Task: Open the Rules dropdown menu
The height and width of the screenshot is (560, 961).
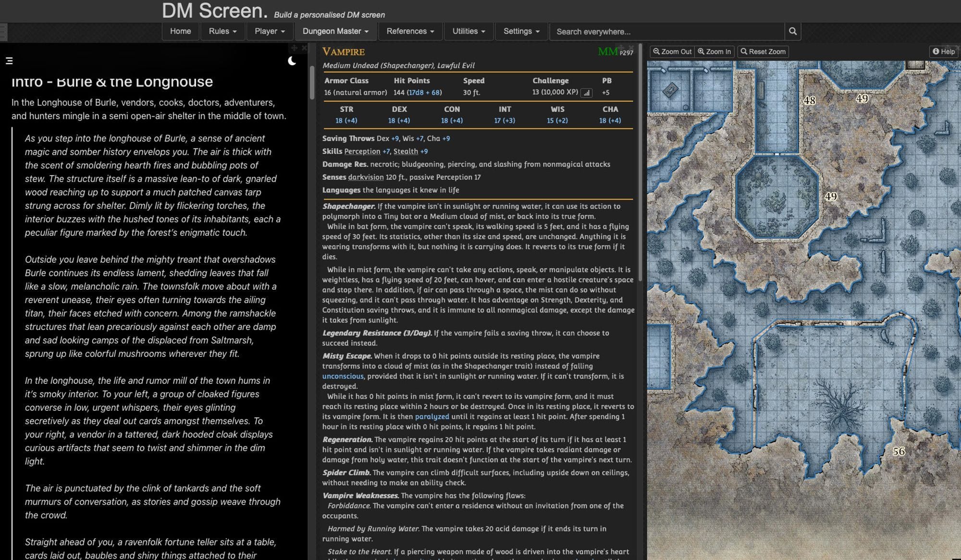Action: pyautogui.click(x=222, y=31)
